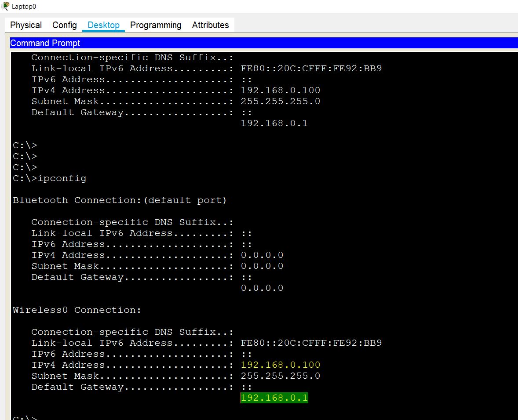Click the C:\> prompt line
The width and height of the screenshot is (518, 420).
coord(25,145)
